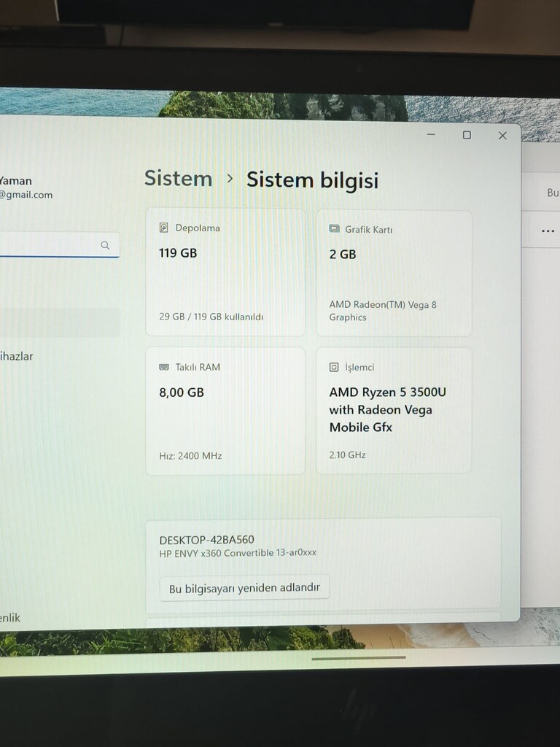Image resolution: width=560 pixels, height=747 pixels.
Task: Open the Takılı RAM 8,00 GB card
Action: tap(225, 411)
